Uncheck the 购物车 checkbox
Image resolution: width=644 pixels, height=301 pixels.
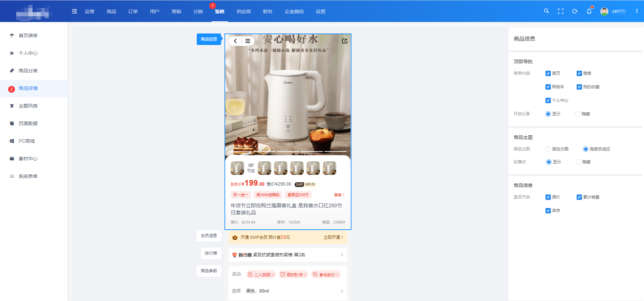pos(548,87)
